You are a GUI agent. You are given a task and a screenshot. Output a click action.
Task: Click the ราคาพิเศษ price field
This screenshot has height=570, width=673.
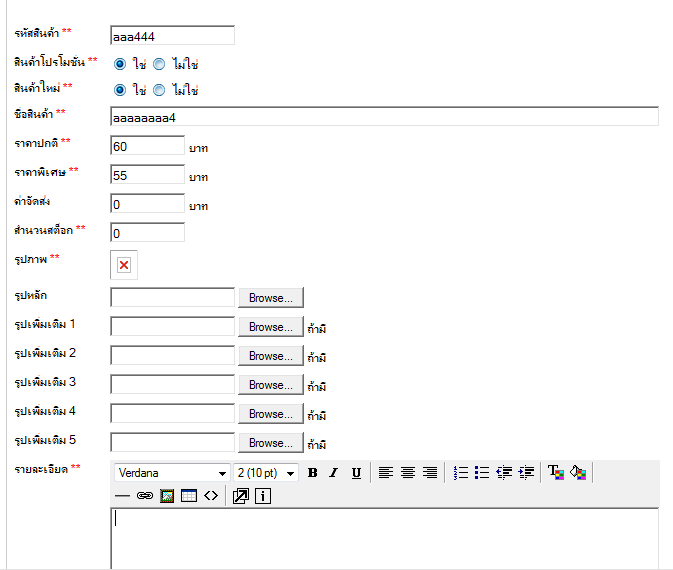point(147,175)
